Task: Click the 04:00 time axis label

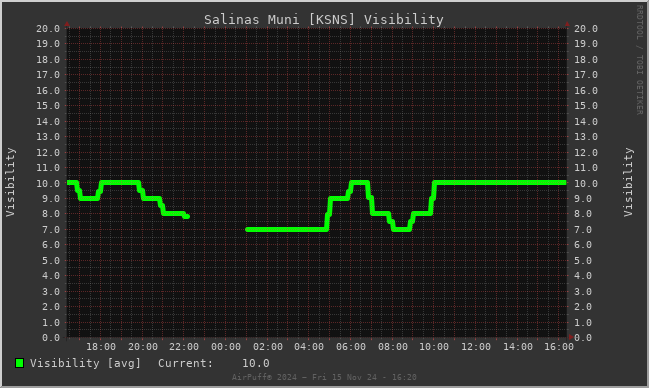Action: tap(309, 347)
